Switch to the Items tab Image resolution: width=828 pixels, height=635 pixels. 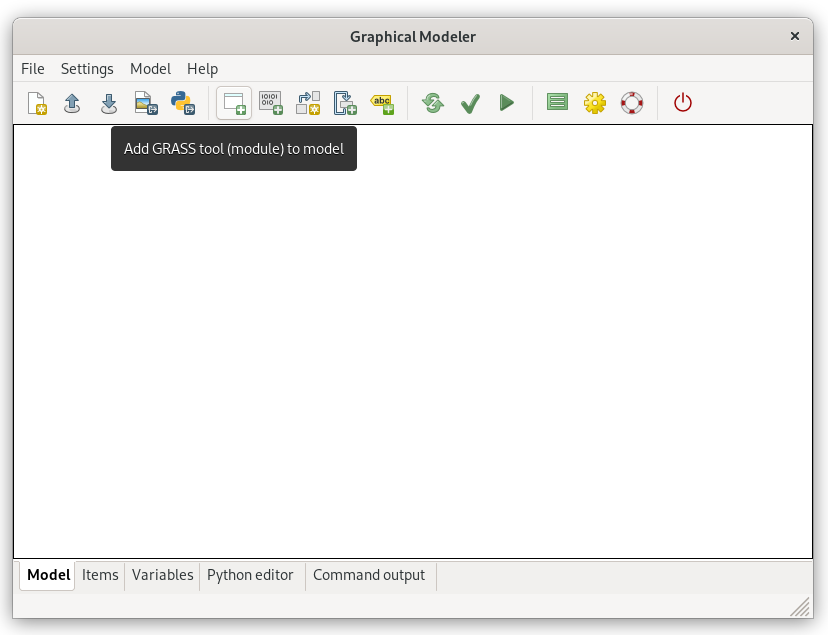pyautogui.click(x=100, y=575)
